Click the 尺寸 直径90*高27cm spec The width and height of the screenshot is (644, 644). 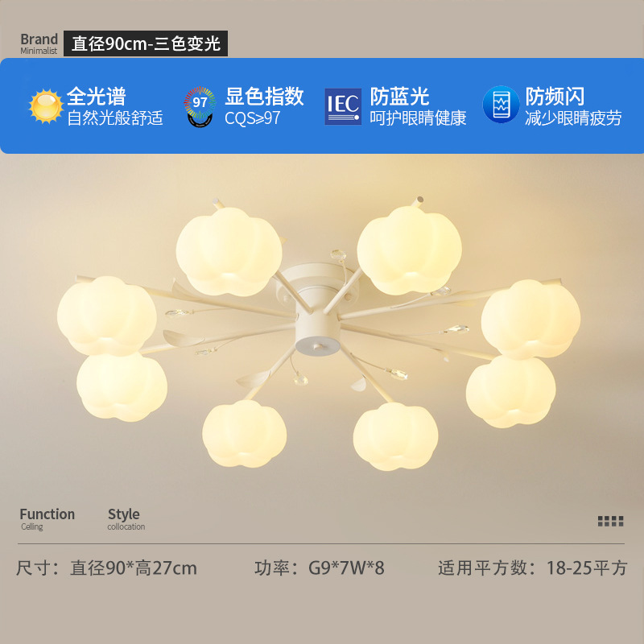(x=106, y=568)
